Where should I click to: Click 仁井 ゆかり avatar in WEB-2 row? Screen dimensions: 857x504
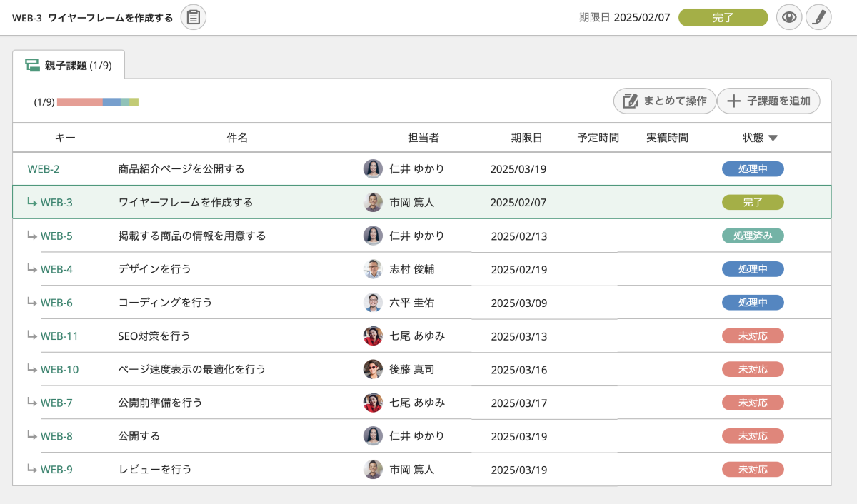[x=373, y=168]
